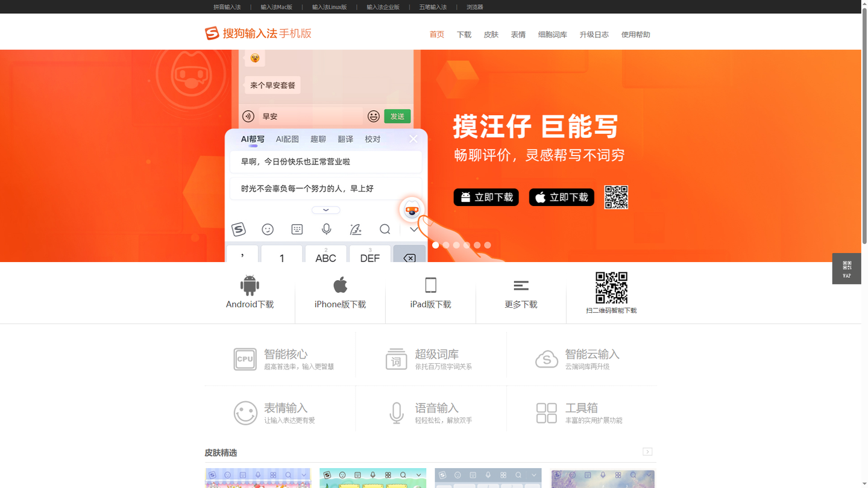Click the green 发送 button
868x488 pixels.
tap(397, 116)
